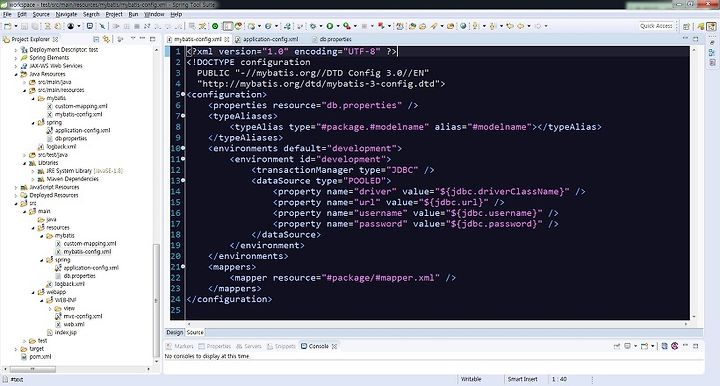Open the Markers view tab

[180, 347]
